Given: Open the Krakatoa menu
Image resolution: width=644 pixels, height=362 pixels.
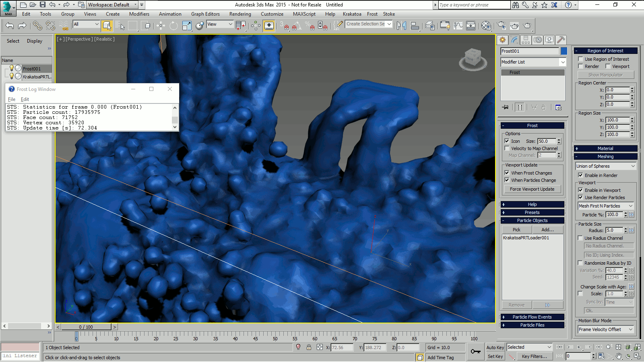Looking at the screenshot, I should point(352,14).
